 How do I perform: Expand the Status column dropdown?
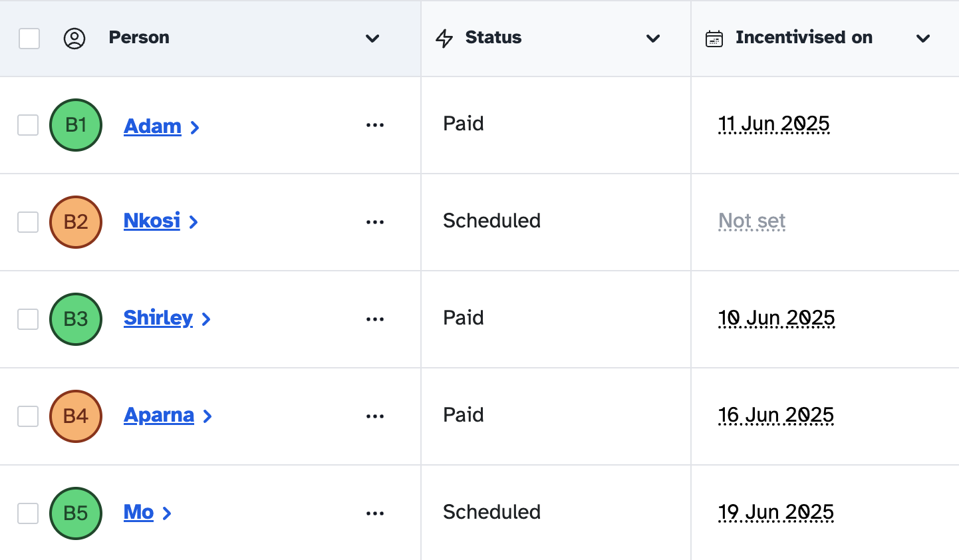[x=653, y=39]
